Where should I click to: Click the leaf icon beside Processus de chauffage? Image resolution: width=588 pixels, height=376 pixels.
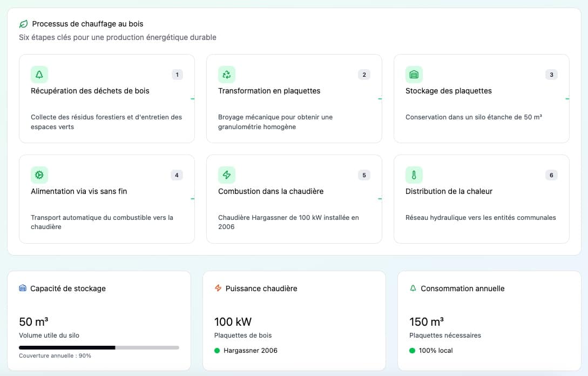23,24
